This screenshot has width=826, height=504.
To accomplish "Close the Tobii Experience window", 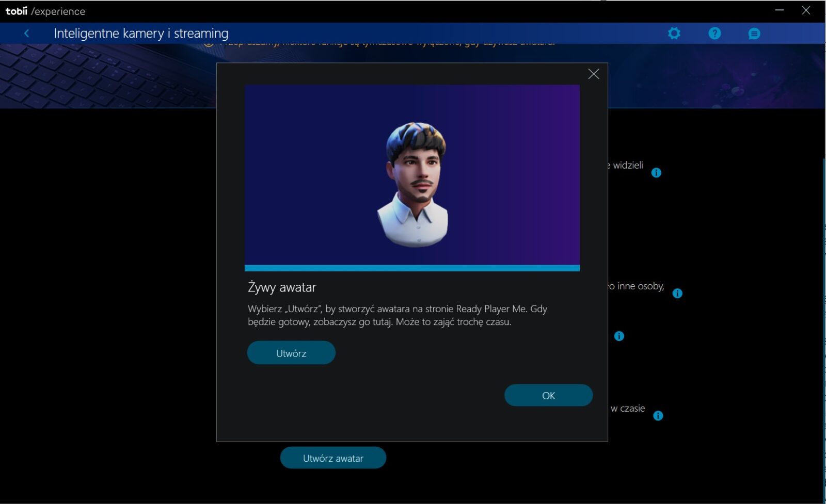I will 806,10.
